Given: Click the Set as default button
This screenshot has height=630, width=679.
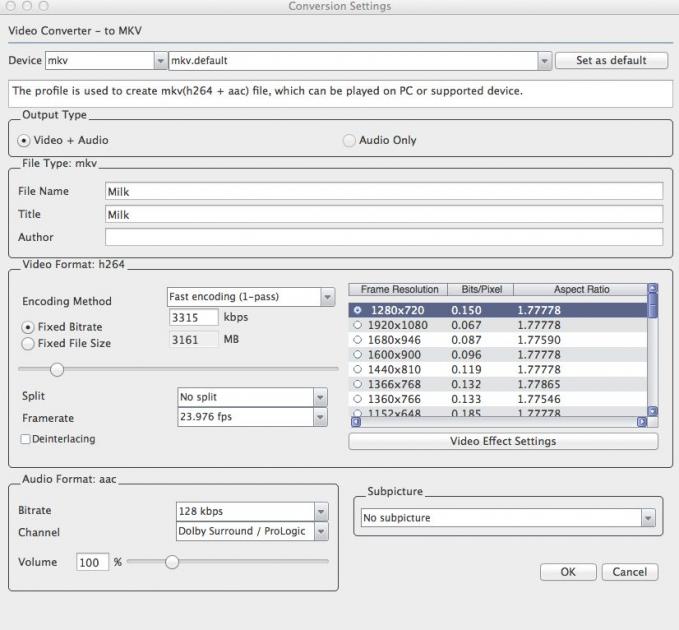Looking at the screenshot, I should (611, 60).
